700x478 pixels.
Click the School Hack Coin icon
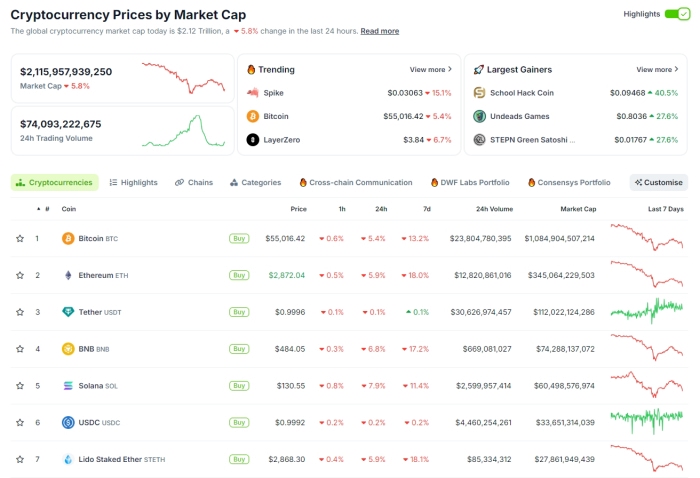[480, 92]
